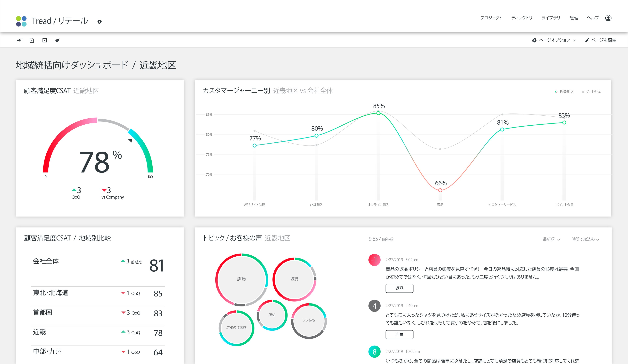Open the 時間で絞込み filter dropdown
Screen dimensions: 628x364
pos(585,239)
